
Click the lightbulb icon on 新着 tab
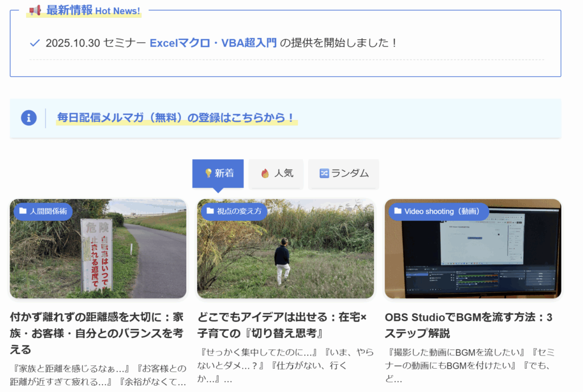(208, 174)
